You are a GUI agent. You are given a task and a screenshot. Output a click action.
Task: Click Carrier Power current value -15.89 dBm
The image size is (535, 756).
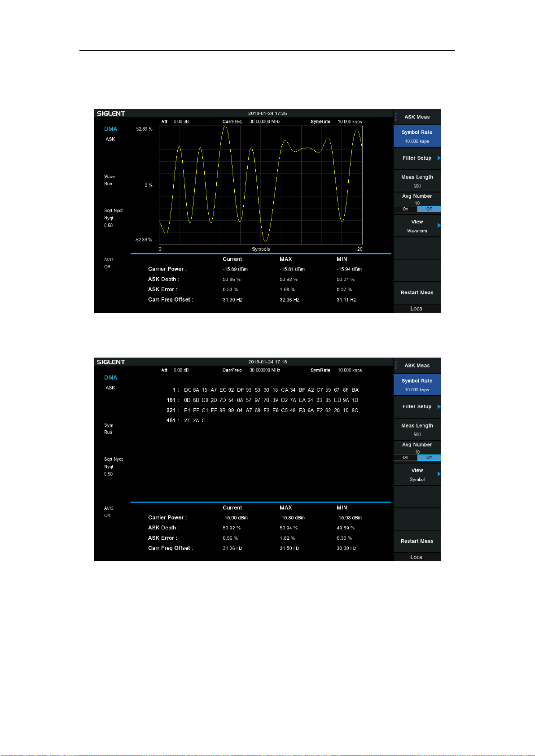point(235,269)
